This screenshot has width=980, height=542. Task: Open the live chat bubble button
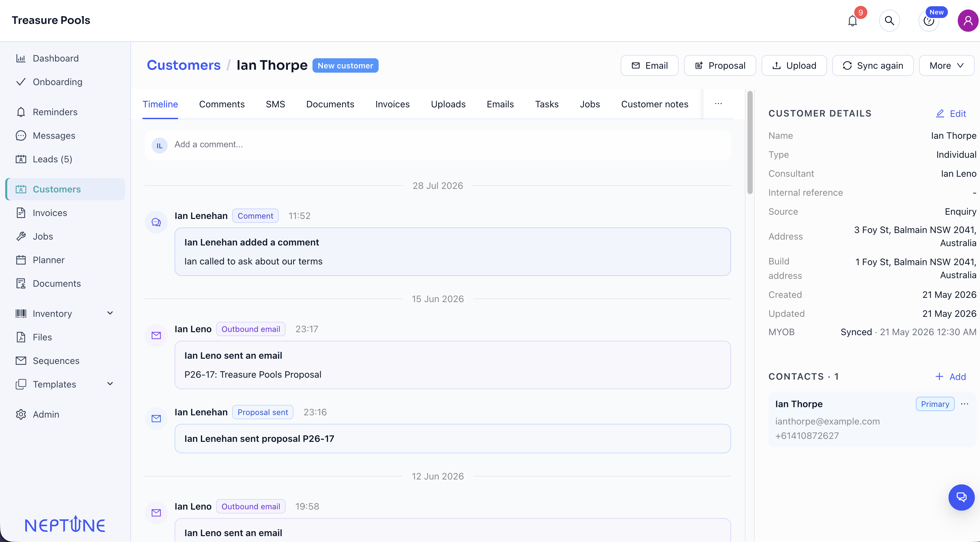click(x=961, y=497)
